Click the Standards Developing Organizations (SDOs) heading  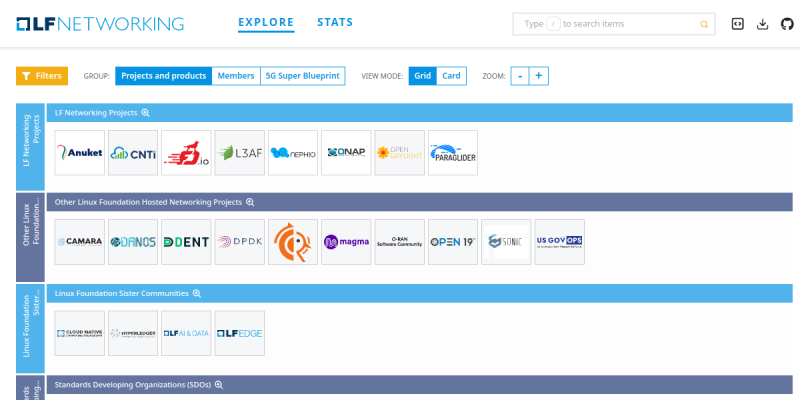click(x=133, y=385)
